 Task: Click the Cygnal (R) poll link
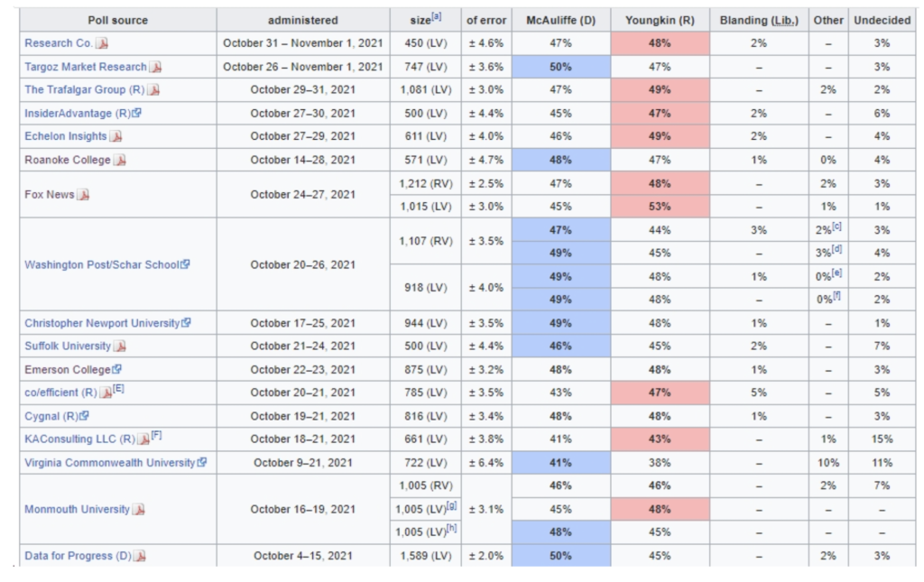coord(51,416)
